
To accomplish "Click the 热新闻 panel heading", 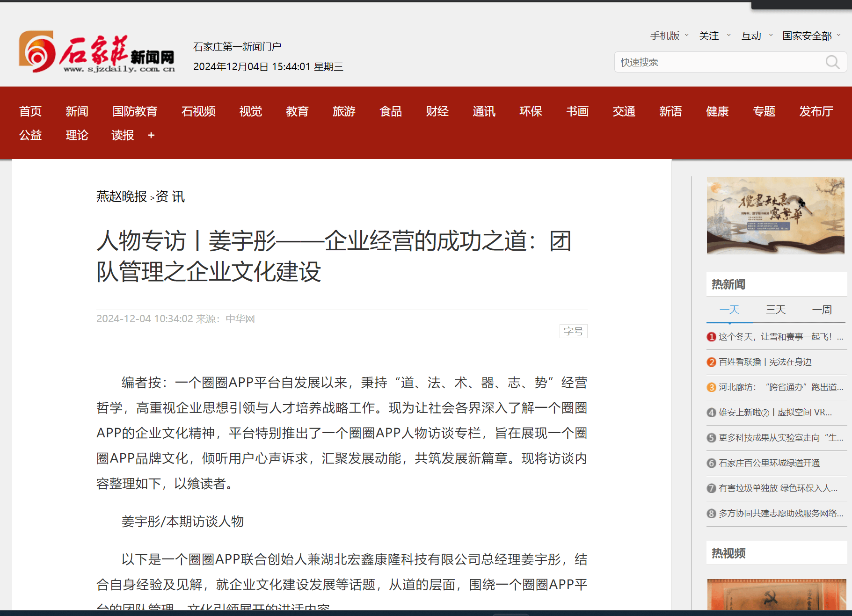I will (728, 284).
